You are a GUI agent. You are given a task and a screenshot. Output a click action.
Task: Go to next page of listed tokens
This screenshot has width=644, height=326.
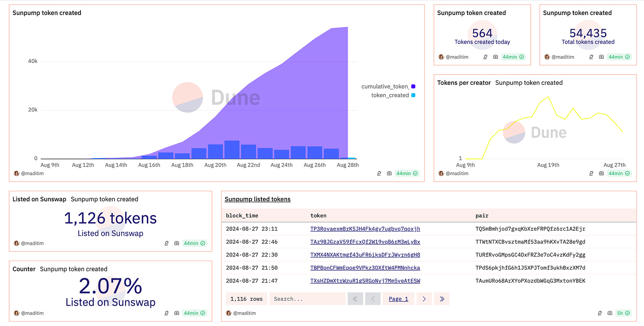(424, 299)
